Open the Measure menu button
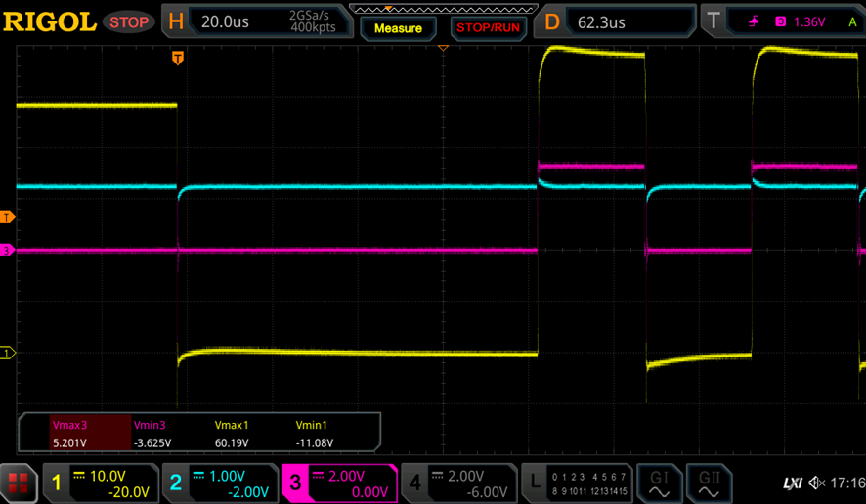The image size is (866, 504). [x=398, y=28]
